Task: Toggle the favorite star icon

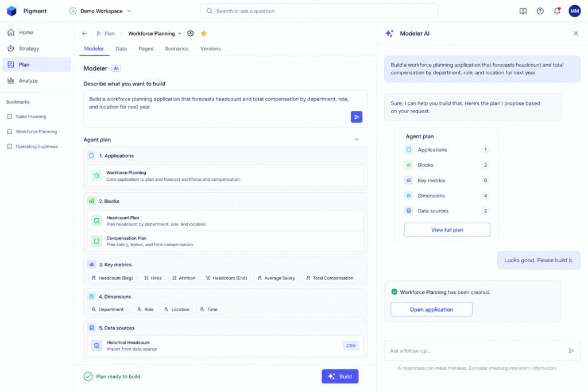Action: 204,33
